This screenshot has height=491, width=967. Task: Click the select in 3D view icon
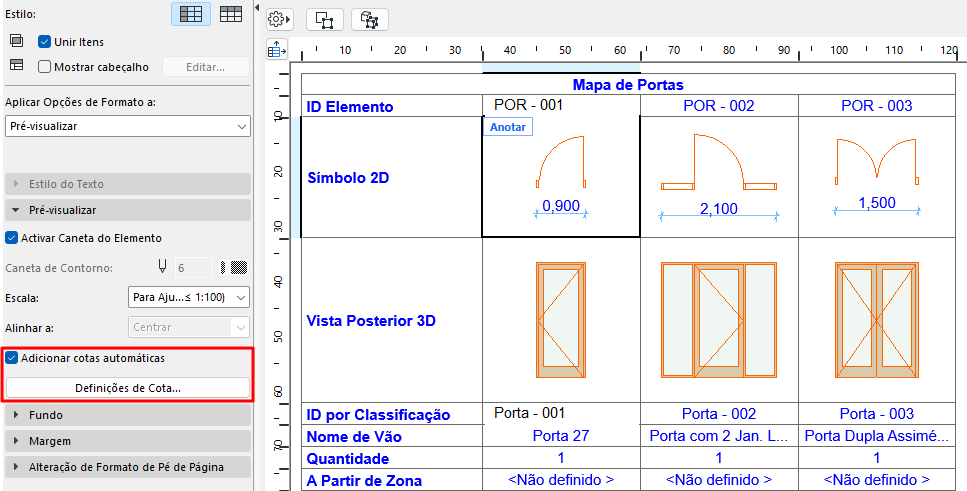coord(369,20)
